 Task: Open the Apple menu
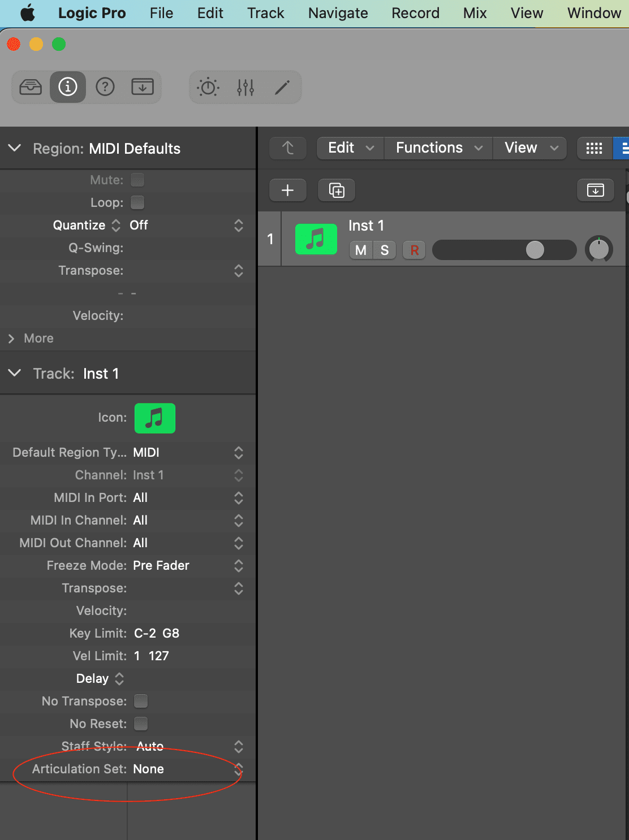tap(28, 13)
